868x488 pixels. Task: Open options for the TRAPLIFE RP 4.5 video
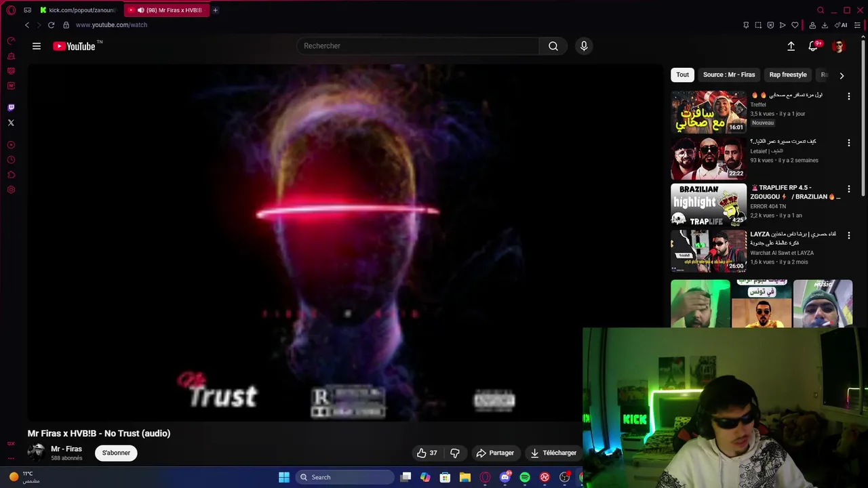[848, 189]
